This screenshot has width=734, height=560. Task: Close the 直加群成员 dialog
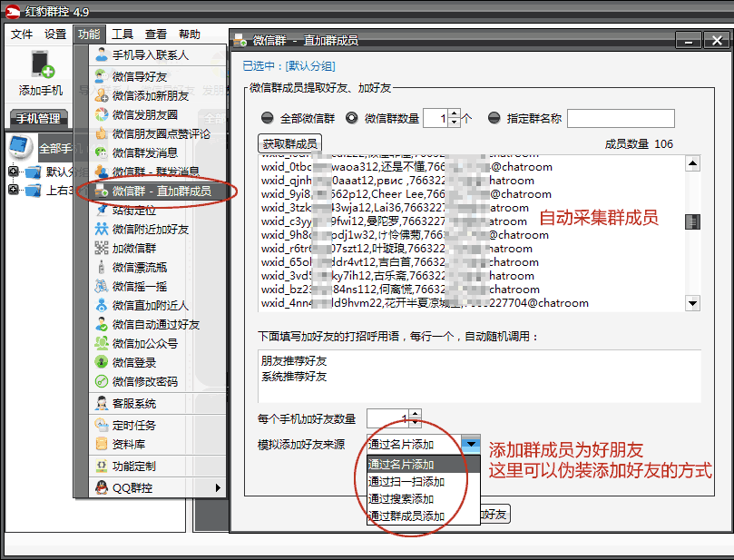[716, 41]
